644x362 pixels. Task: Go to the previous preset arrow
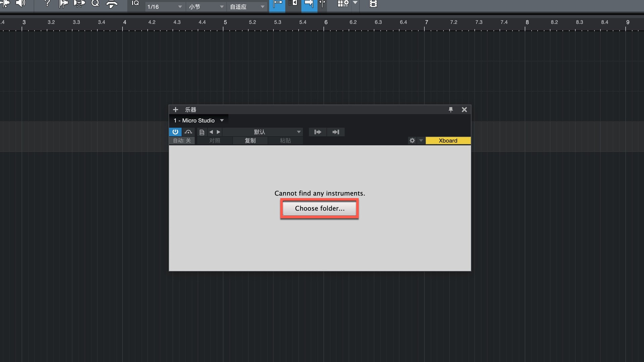tap(211, 132)
